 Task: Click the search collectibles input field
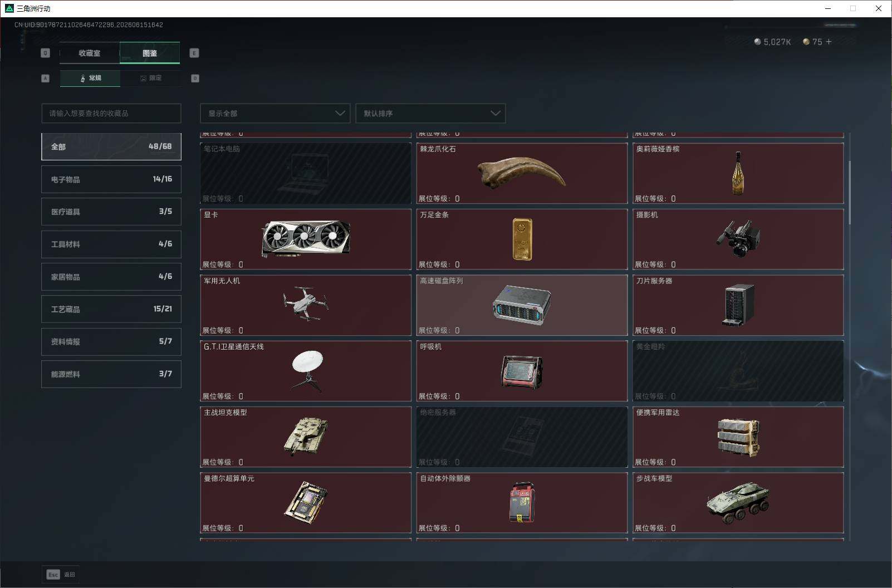point(111,113)
